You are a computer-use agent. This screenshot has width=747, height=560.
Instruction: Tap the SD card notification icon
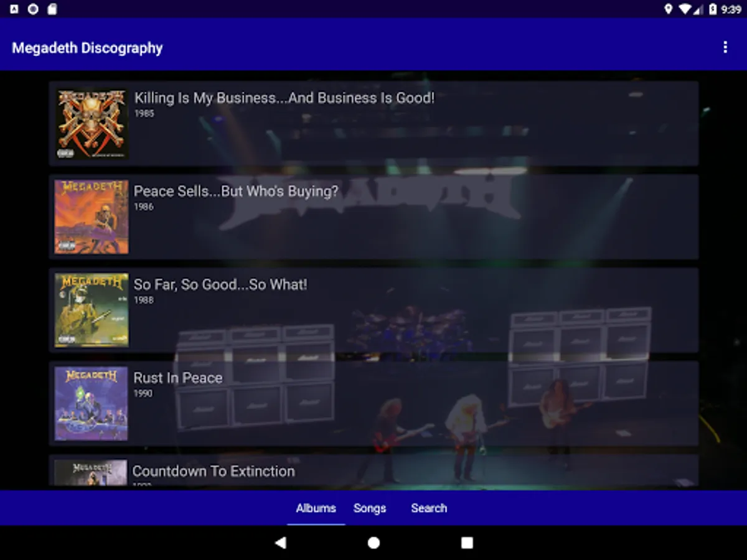pos(52,9)
